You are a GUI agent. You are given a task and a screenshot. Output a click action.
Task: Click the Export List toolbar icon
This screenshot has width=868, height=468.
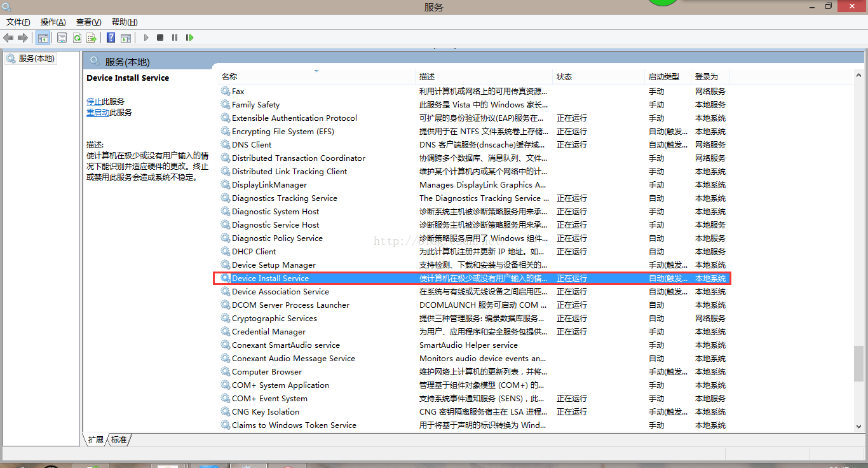pyautogui.click(x=92, y=38)
